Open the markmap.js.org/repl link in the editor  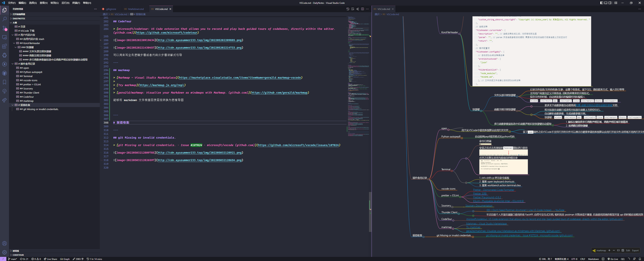point(162,85)
